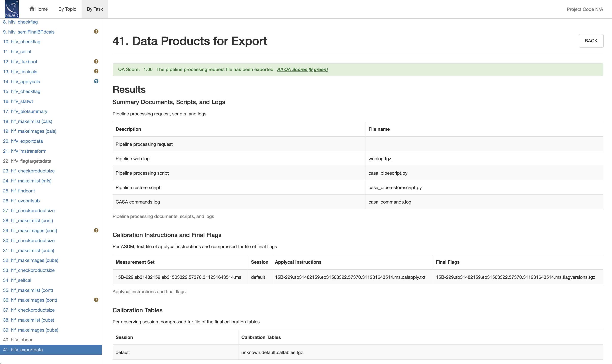
Task: Click unknown.default.caltables.tgz cell
Action: 420,352
